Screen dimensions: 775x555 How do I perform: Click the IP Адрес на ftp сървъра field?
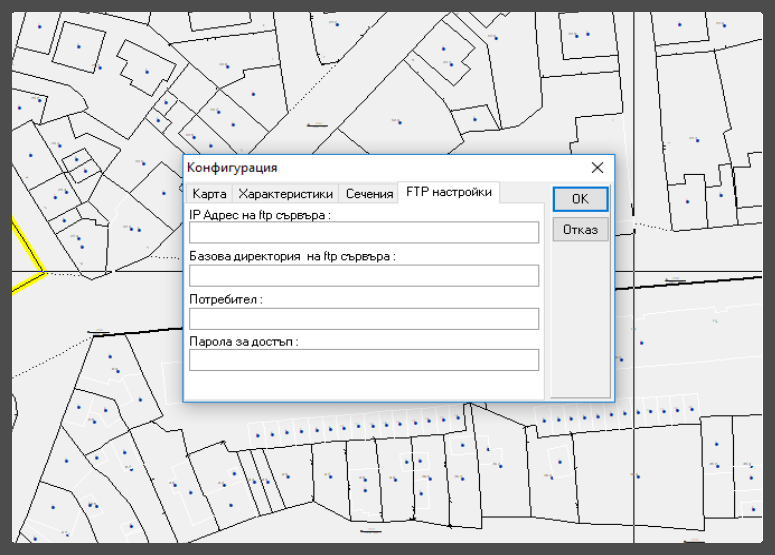[364, 233]
